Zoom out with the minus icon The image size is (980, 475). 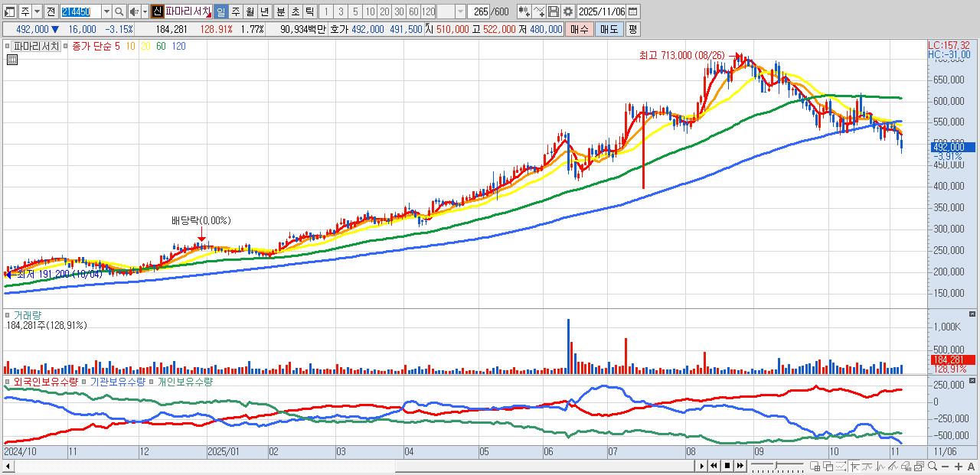point(946,466)
